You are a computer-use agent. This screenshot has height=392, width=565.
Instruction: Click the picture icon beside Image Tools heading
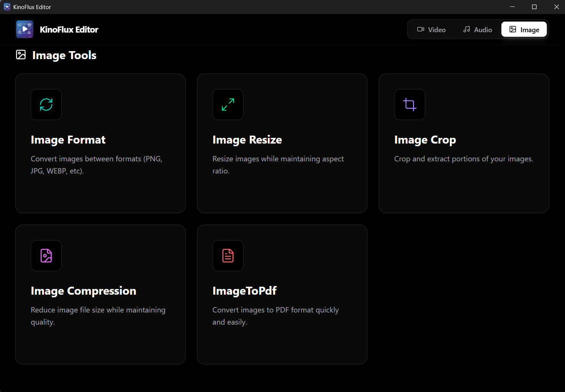pyautogui.click(x=21, y=55)
